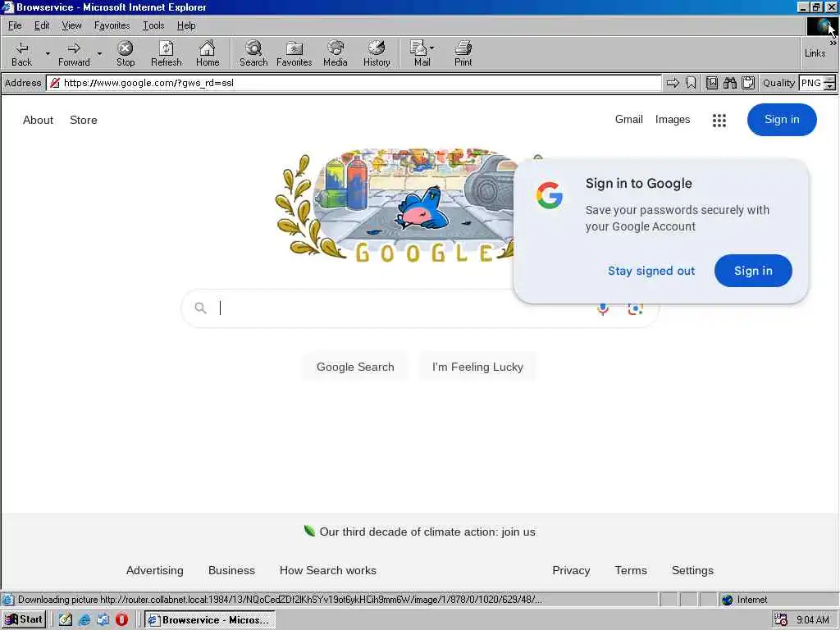Click the magnifier icon in the search box
The width and height of the screenshot is (840, 630).
click(200, 308)
